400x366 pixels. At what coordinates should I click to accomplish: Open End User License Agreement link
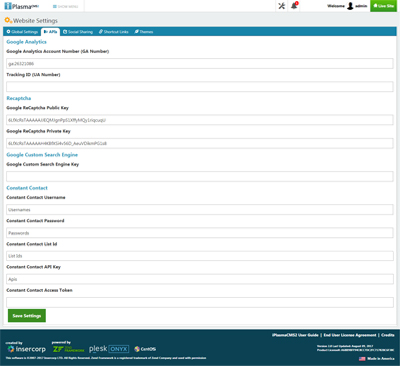[350, 335]
